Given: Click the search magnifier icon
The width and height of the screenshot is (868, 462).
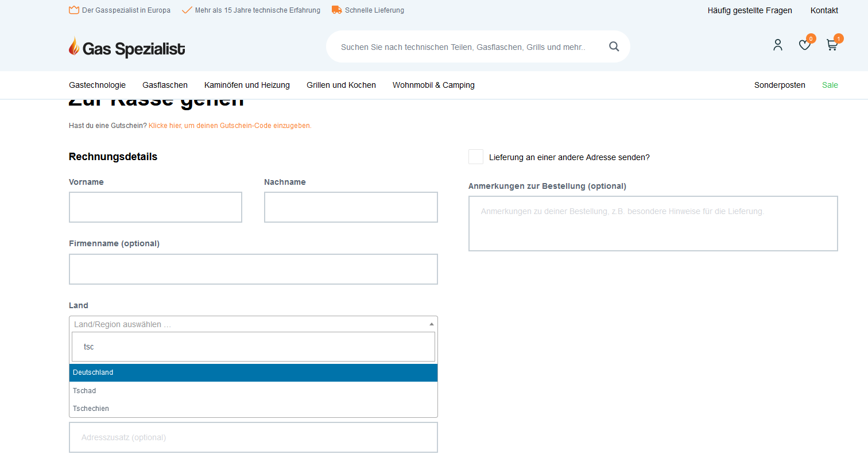Looking at the screenshot, I should [x=614, y=46].
